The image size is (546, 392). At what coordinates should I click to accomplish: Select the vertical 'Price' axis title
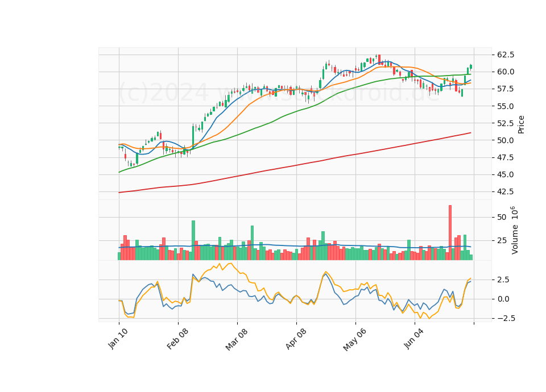pyautogui.click(x=521, y=124)
